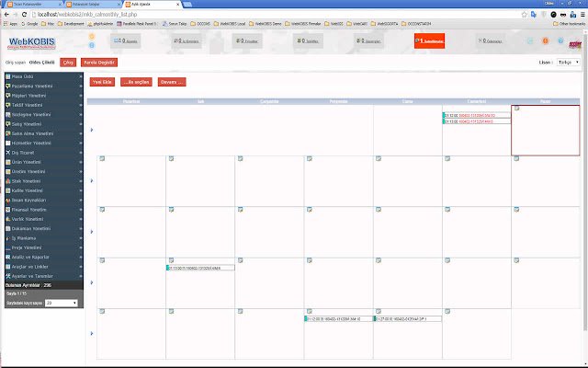This screenshot has width=588, height=368.
Task: Open the Teklif Yönetimi menu
Action: click(x=44, y=105)
